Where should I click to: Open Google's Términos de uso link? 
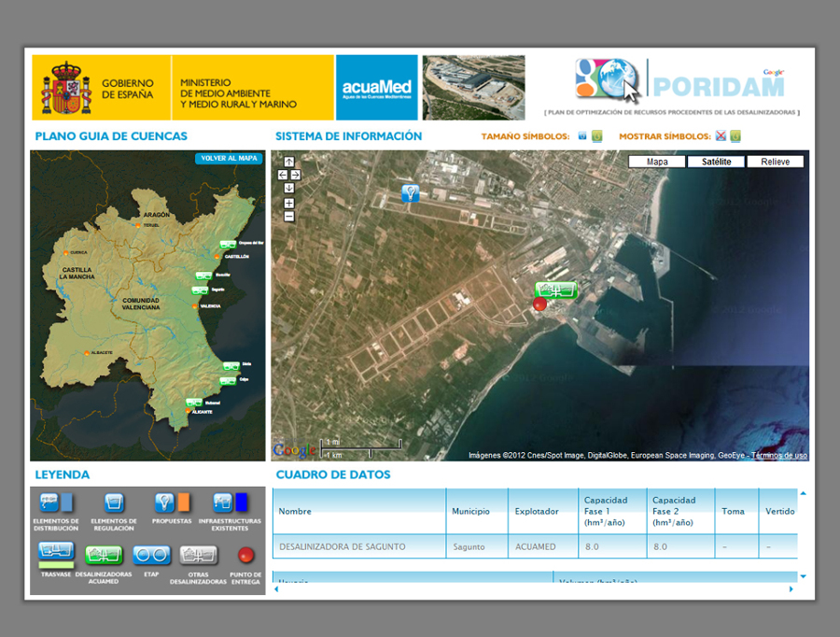pos(781,455)
